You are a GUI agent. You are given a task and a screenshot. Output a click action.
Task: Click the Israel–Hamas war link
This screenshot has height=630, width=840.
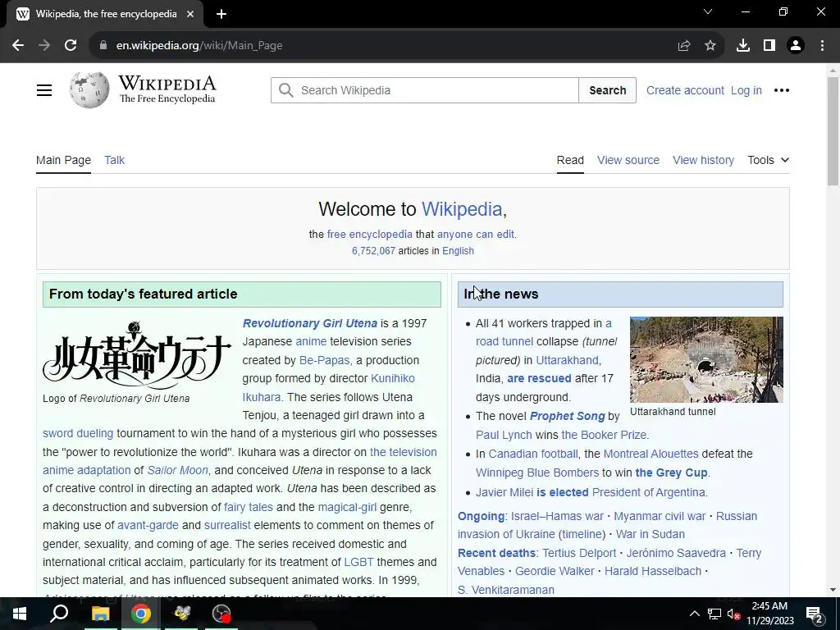point(557,516)
